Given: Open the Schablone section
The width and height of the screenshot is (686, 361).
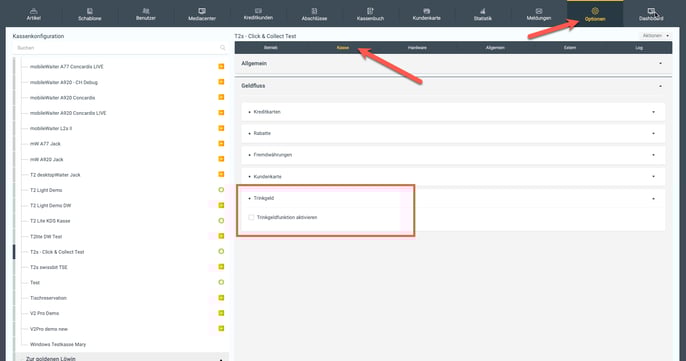Looking at the screenshot, I should point(90,14).
